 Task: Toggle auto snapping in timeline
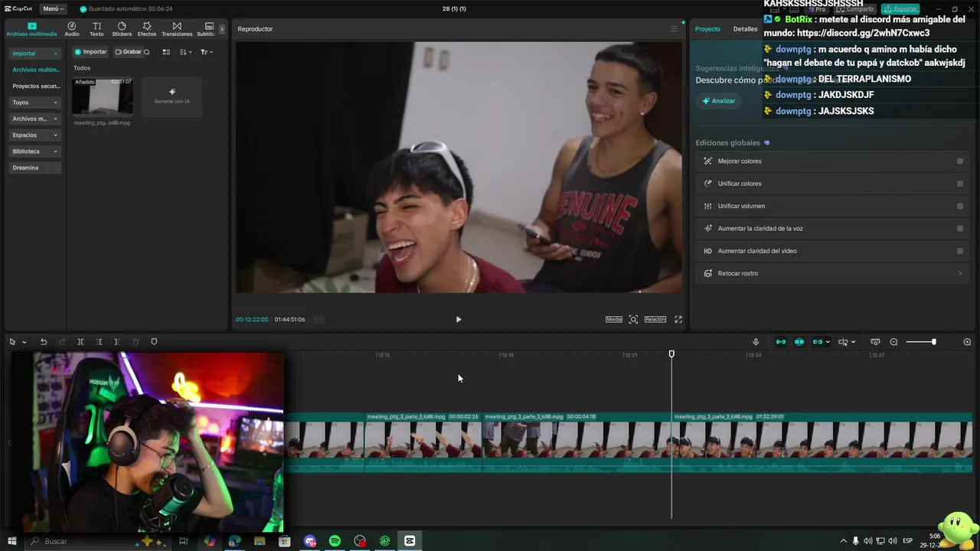(x=799, y=342)
